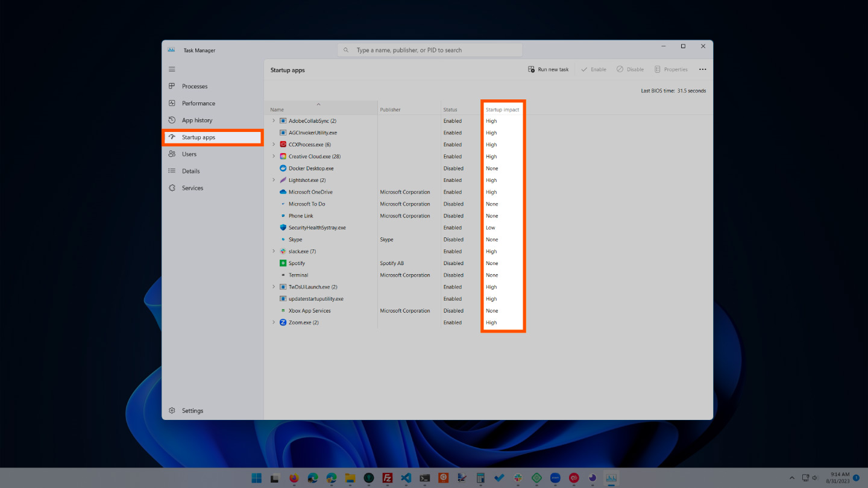868x488 pixels.
Task: Click the Properties icon in the toolbar
Action: [671, 69]
